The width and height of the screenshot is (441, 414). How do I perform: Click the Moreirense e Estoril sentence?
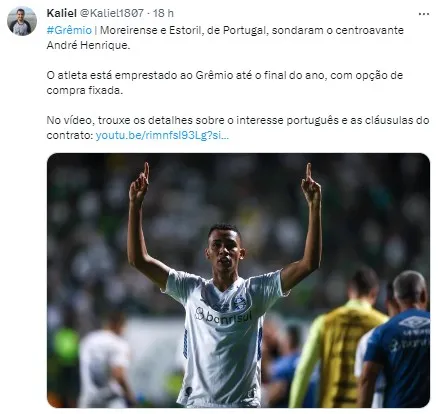point(225,38)
